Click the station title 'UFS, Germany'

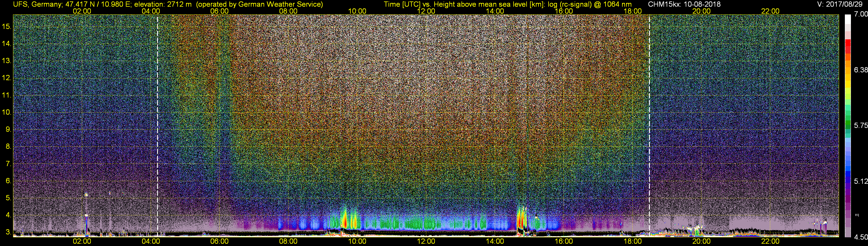tap(37, 4)
